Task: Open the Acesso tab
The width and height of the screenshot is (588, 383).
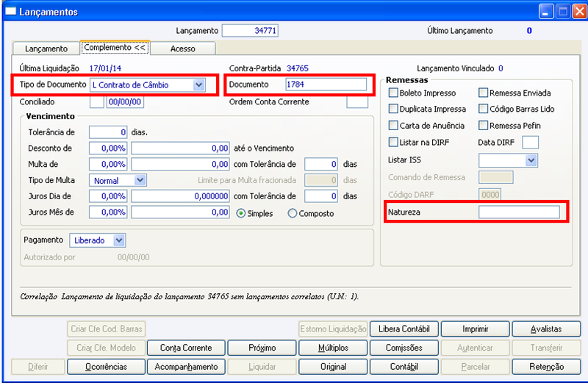Action: tap(182, 49)
